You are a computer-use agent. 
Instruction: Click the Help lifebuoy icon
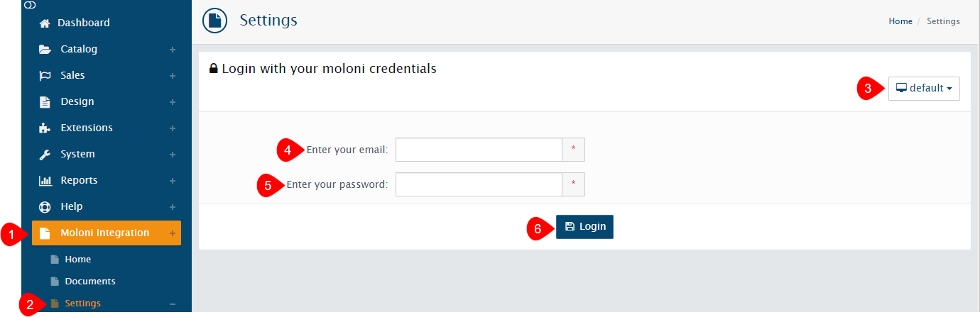[x=45, y=207]
